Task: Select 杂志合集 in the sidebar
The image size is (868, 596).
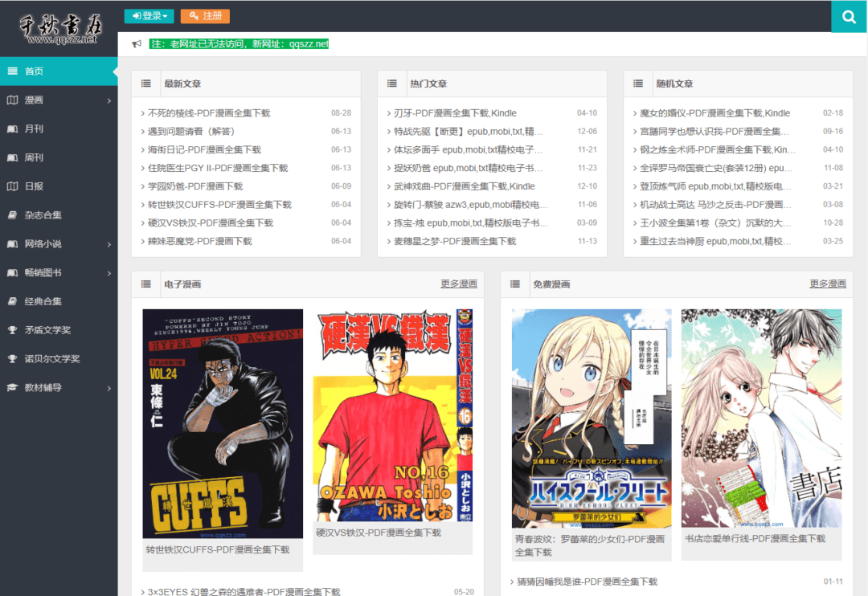Action: tap(43, 215)
